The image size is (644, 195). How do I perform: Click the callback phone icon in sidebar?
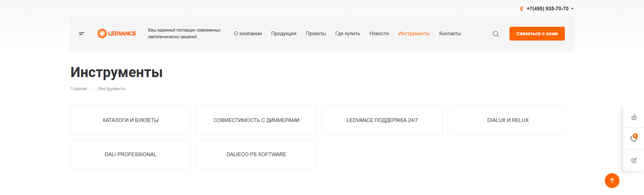point(634,160)
